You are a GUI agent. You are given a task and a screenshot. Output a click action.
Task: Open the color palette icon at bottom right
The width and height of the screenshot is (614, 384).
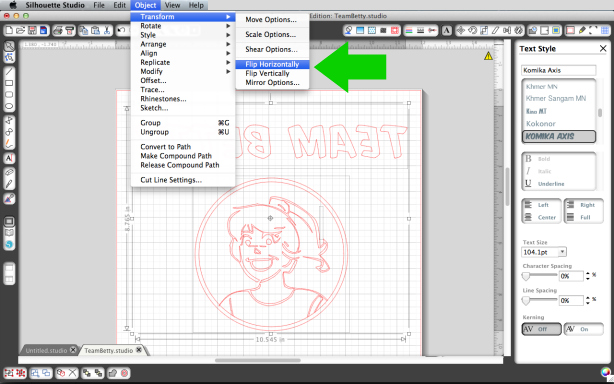click(x=606, y=372)
